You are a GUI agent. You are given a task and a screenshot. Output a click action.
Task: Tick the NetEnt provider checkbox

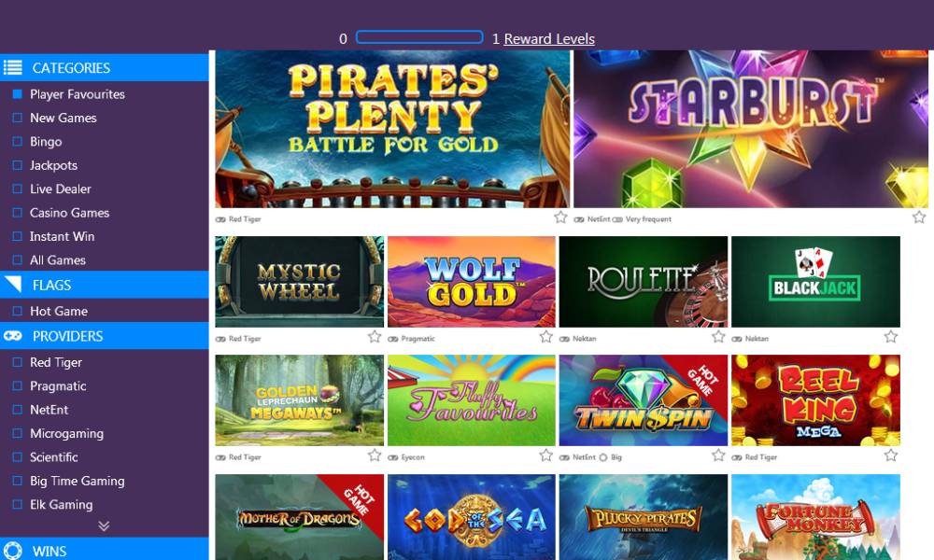(x=17, y=410)
